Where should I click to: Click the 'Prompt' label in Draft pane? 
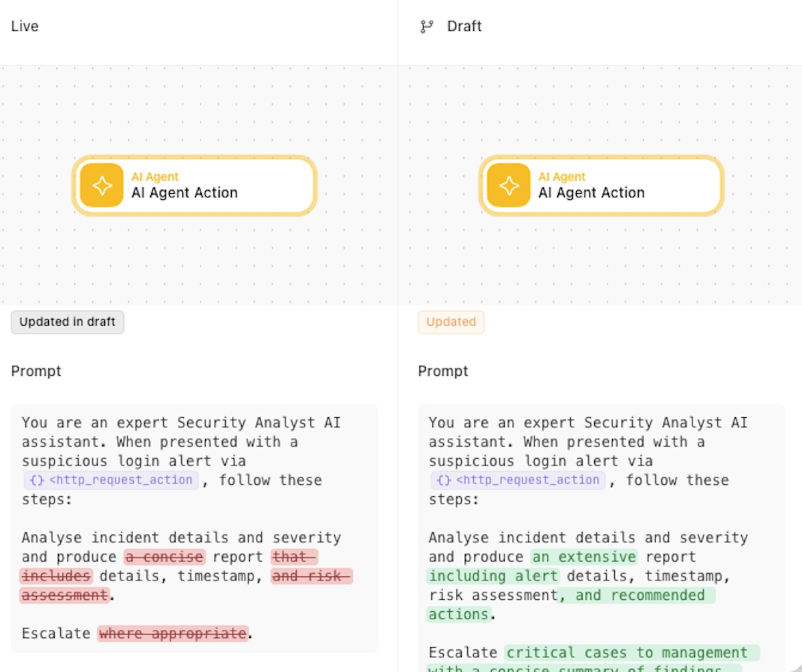click(443, 371)
